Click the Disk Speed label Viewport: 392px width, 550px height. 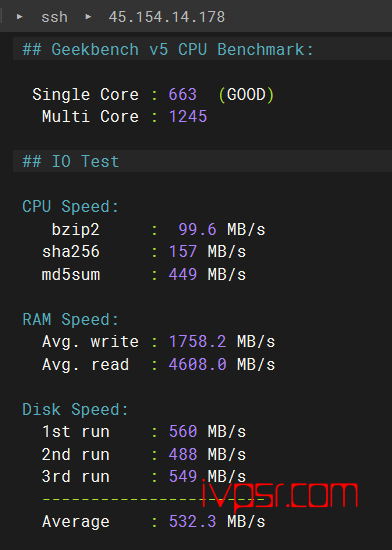(75, 409)
